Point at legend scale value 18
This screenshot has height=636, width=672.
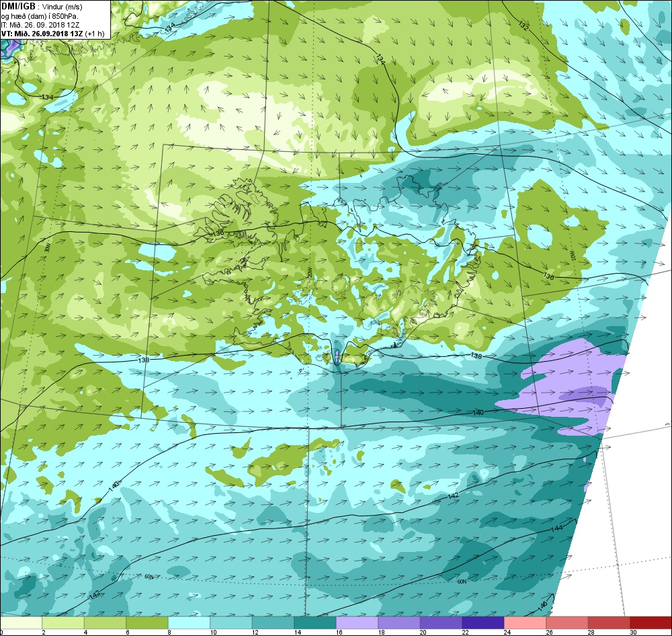382,632
